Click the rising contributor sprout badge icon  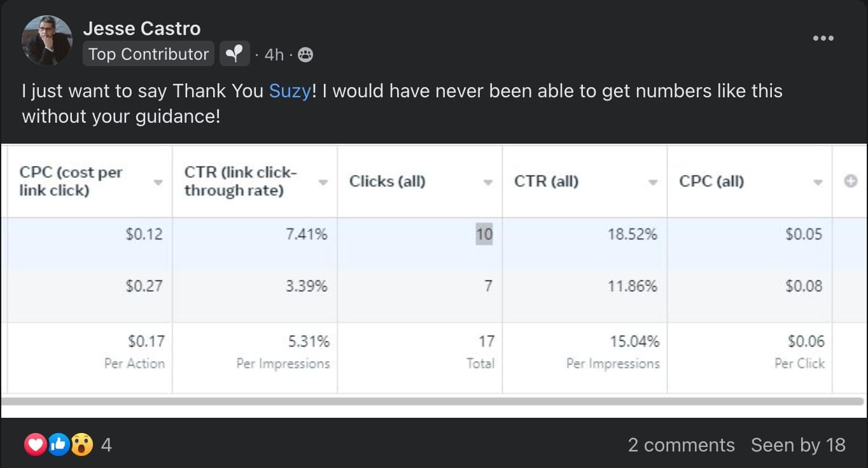(235, 55)
